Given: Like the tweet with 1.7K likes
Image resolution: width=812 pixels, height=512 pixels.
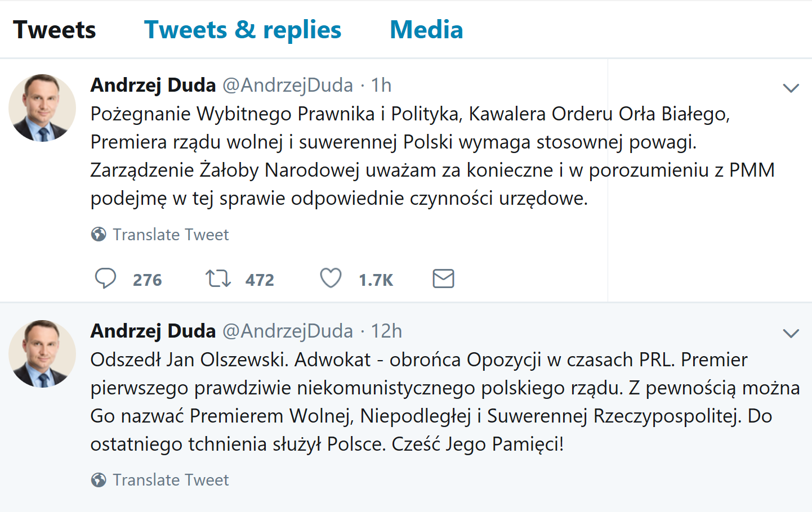Looking at the screenshot, I should tap(331, 279).
